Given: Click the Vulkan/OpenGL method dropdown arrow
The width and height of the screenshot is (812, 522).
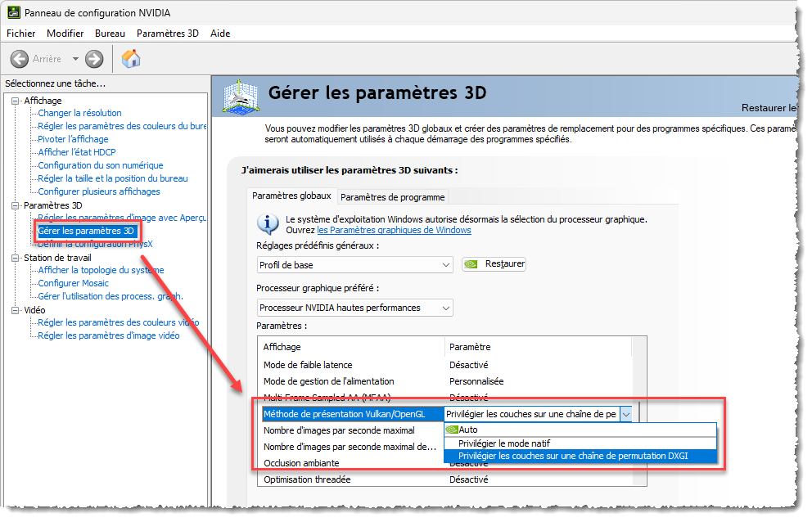Looking at the screenshot, I should pos(626,414).
